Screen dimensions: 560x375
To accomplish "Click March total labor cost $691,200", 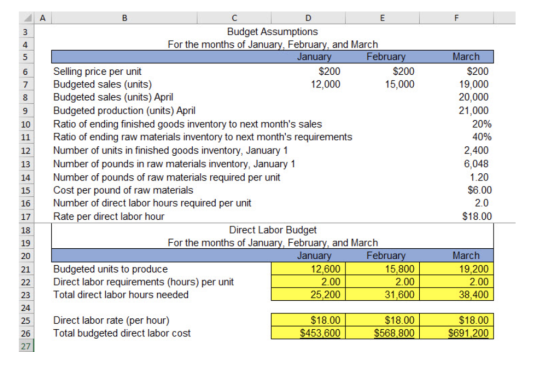I will (x=457, y=333).
